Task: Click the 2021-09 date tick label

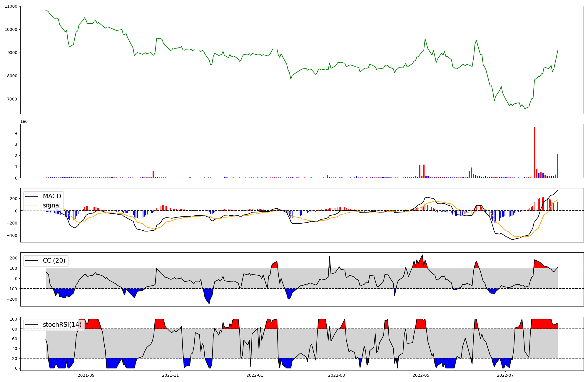Action: pos(86,375)
